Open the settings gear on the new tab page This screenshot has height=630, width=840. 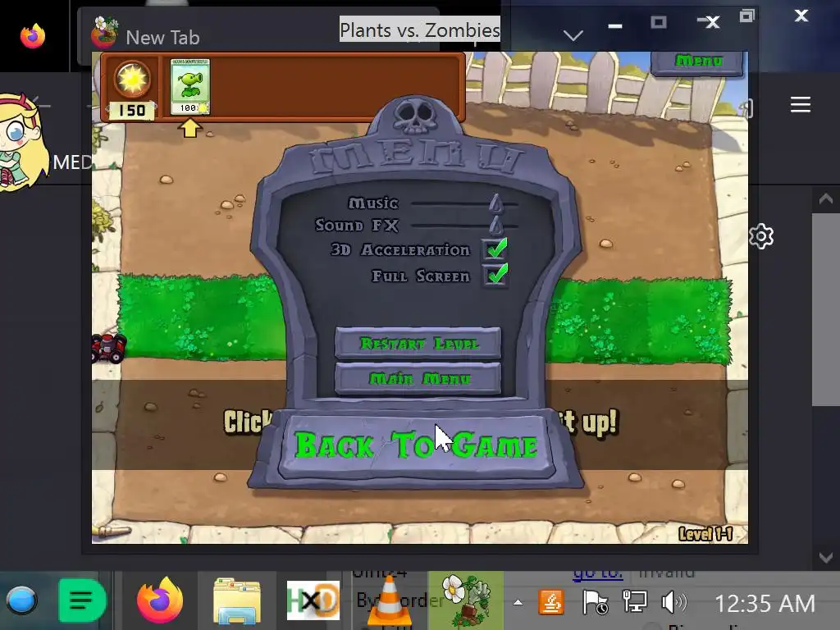point(761,236)
